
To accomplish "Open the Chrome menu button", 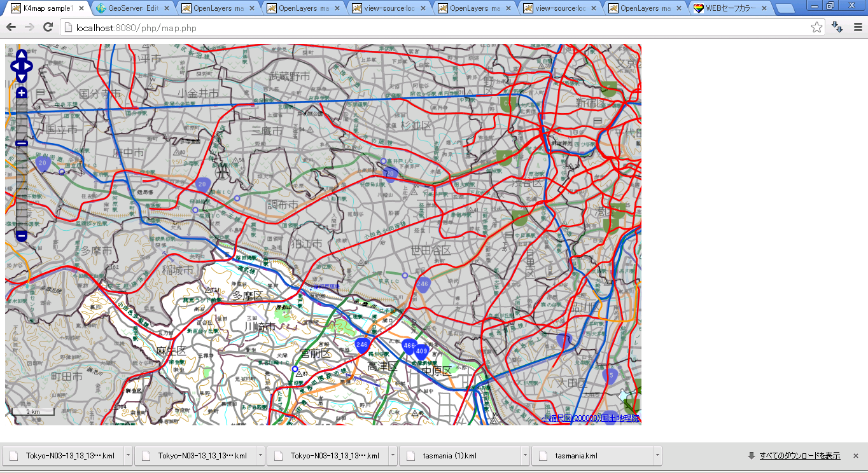I will (858, 27).
